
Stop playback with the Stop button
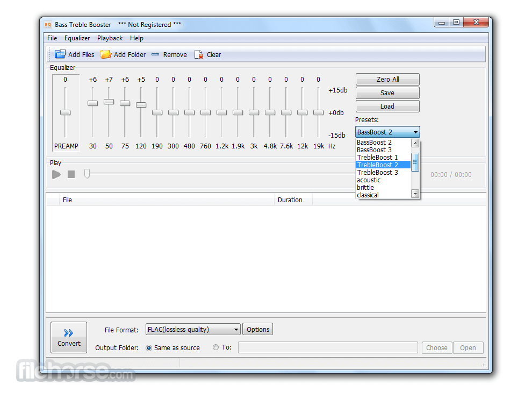[x=71, y=175]
